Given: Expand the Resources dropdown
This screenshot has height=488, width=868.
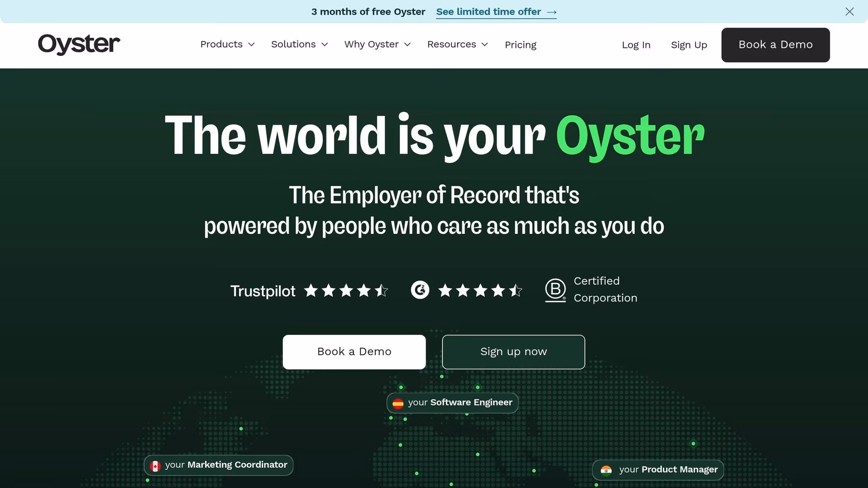Looking at the screenshot, I should coord(457,44).
